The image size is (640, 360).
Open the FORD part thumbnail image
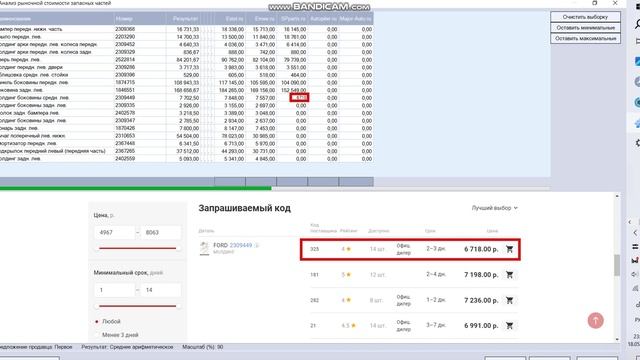coord(204,248)
